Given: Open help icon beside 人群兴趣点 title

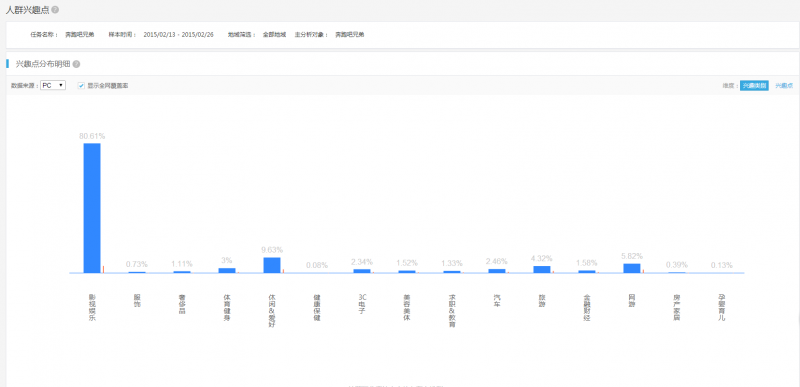Looking at the screenshot, I should click(x=55, y=10).
